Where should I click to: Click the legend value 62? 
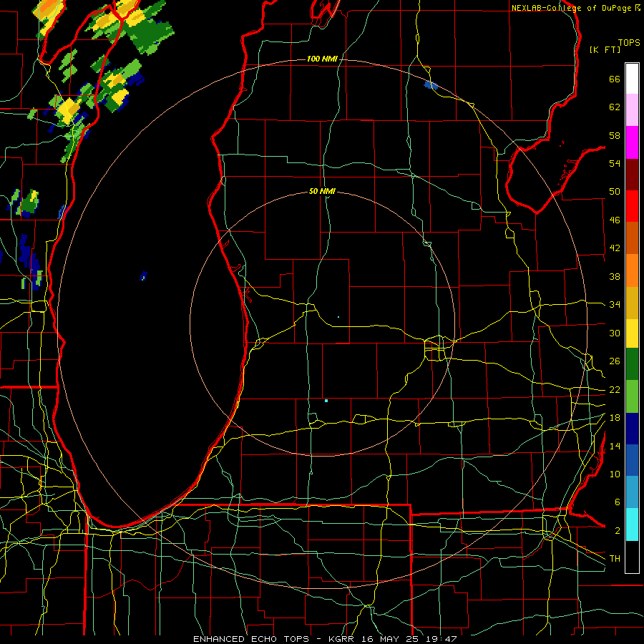(615, 107)
